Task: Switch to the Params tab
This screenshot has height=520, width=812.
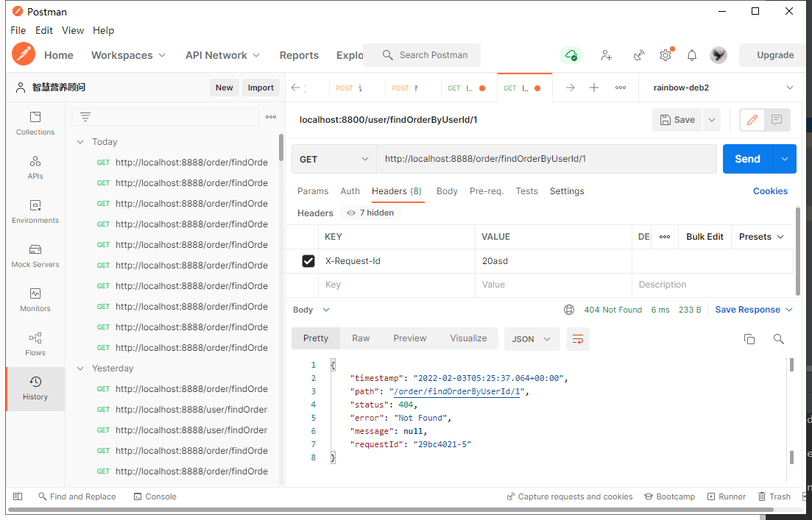Action: click(x=313, y=191)
